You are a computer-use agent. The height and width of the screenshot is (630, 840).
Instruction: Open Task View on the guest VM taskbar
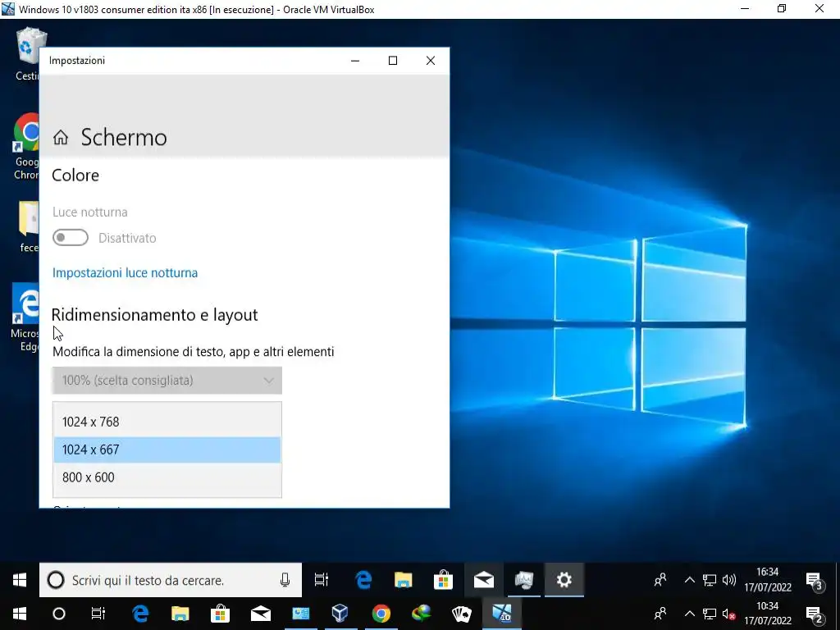[322, 580]
